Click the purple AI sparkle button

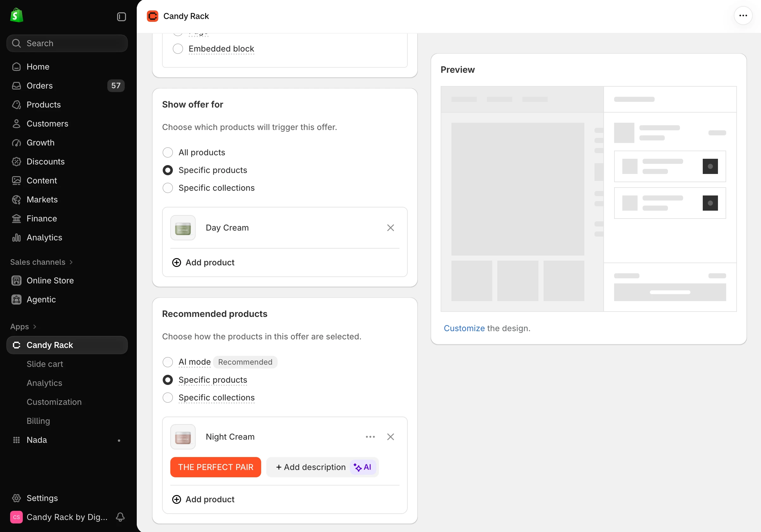coord(362,467)
